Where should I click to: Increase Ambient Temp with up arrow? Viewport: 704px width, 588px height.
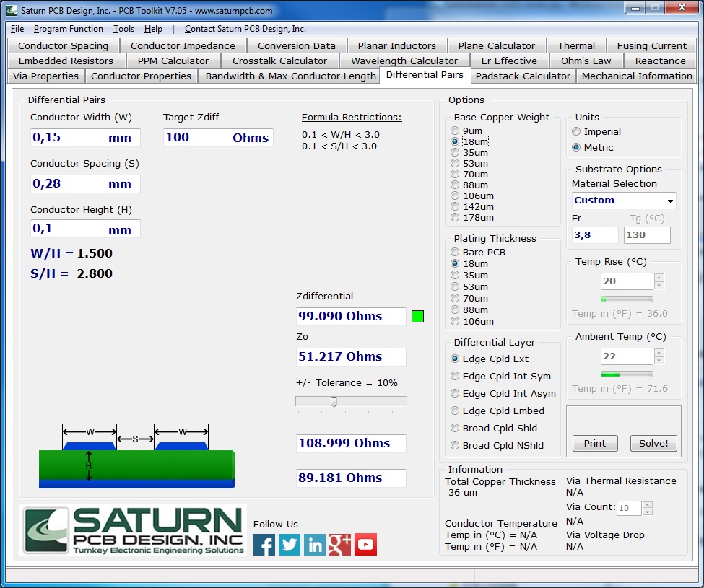[x=659, y=353]
